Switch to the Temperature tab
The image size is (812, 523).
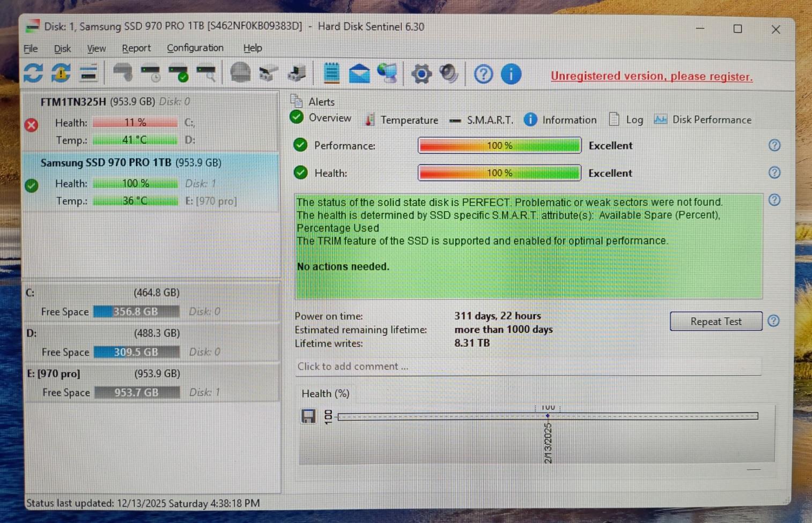(x=402, y=120)
